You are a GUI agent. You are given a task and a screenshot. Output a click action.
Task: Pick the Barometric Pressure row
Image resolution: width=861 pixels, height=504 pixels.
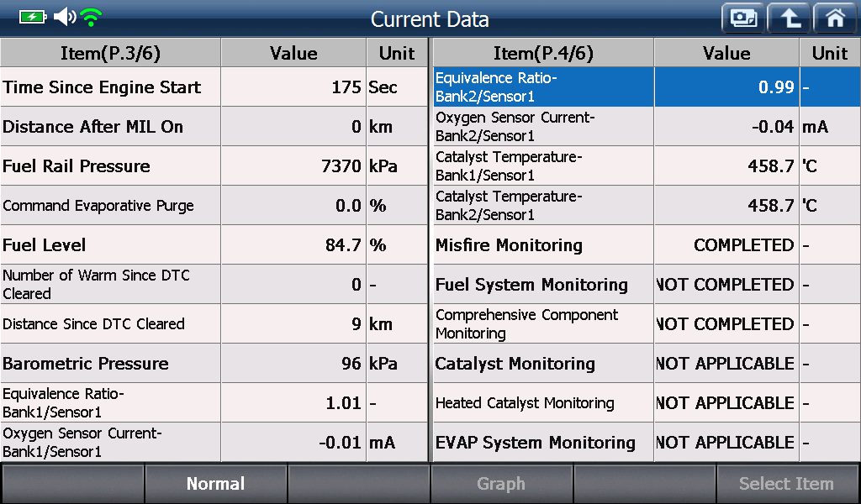coord(214,363)
